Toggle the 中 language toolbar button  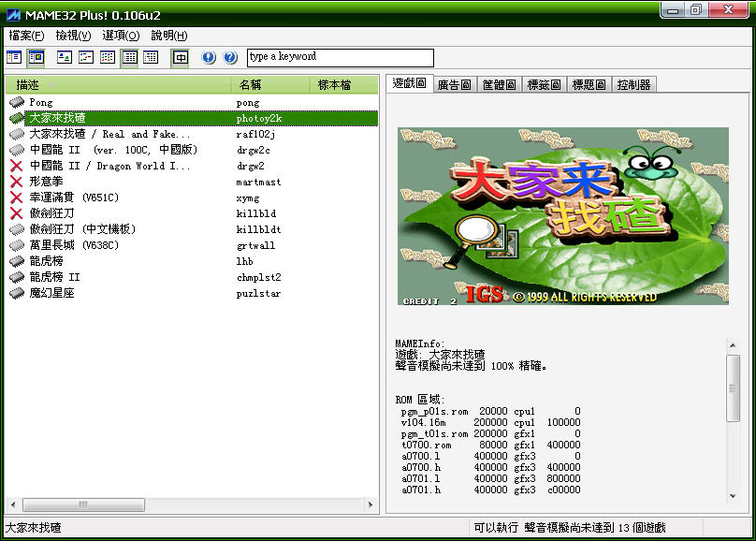181,58
